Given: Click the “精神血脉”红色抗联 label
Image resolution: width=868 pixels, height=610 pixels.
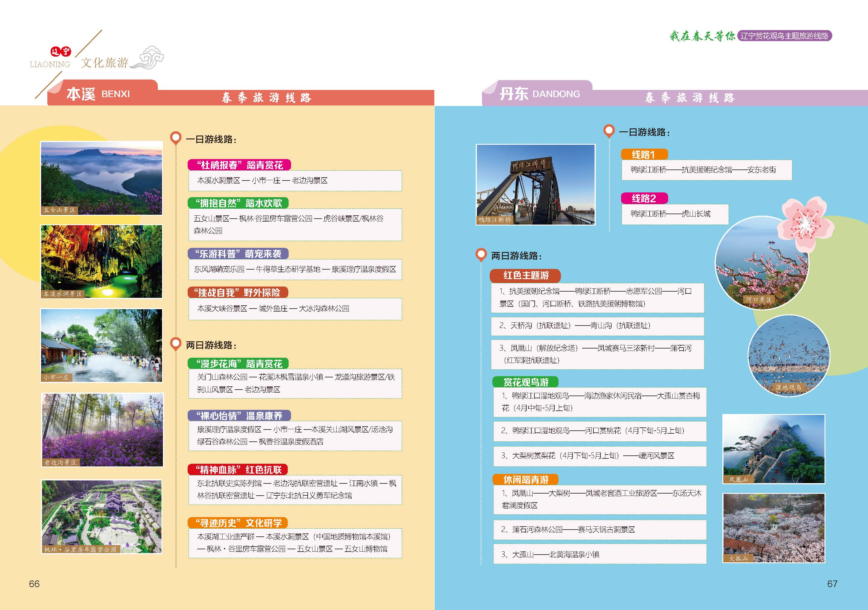Looking at the screenshot, I should point(238,469).
